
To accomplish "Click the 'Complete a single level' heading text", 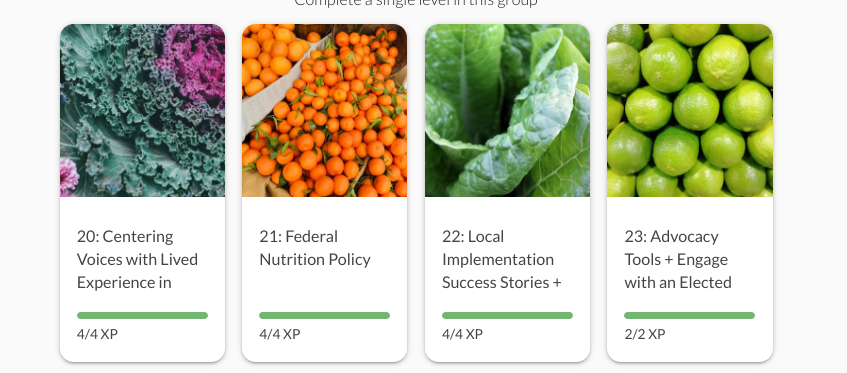I will click(x=416, y=3).
